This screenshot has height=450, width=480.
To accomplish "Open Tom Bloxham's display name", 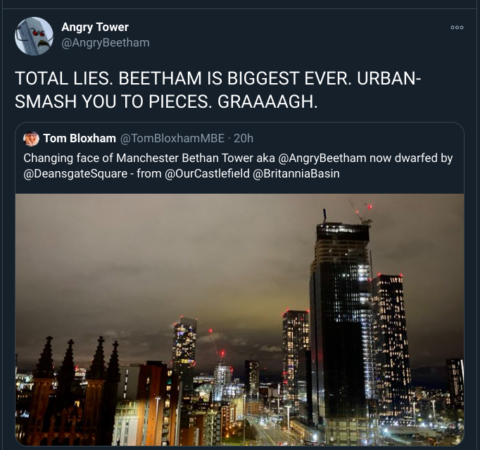I will click(x=80, y=138).
